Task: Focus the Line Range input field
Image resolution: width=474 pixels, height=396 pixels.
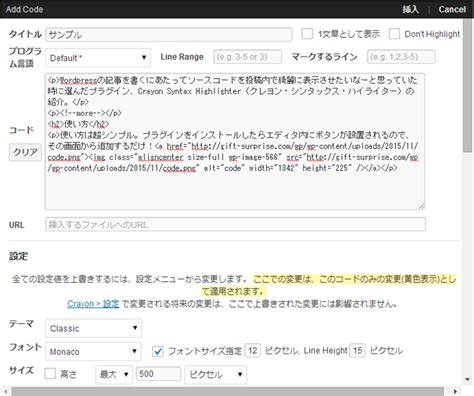Action: pos(247,57)
